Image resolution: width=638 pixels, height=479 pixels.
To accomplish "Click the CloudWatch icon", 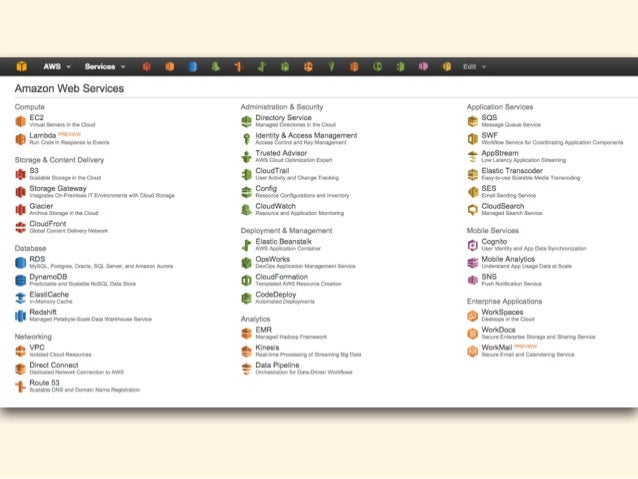I will [x=246, y=210].
